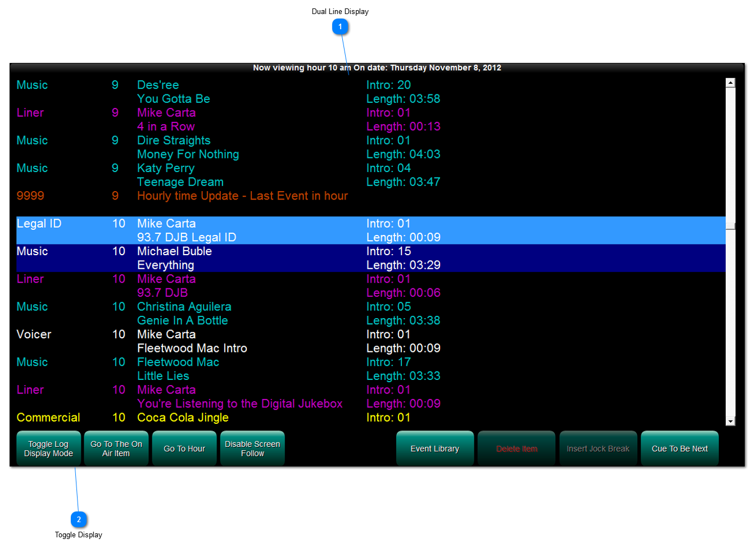
Task: Open the Event Library
Action: 434,449
